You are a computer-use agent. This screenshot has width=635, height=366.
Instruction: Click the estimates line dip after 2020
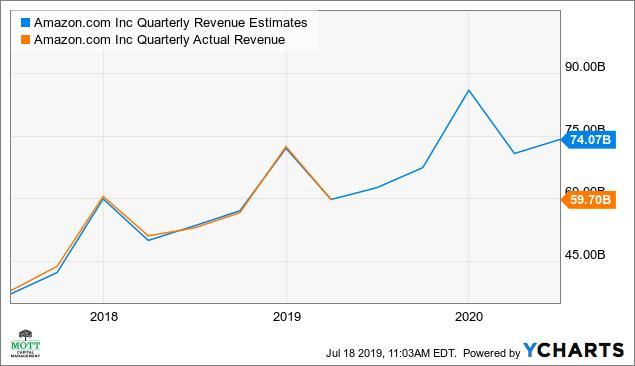[514, 153]
